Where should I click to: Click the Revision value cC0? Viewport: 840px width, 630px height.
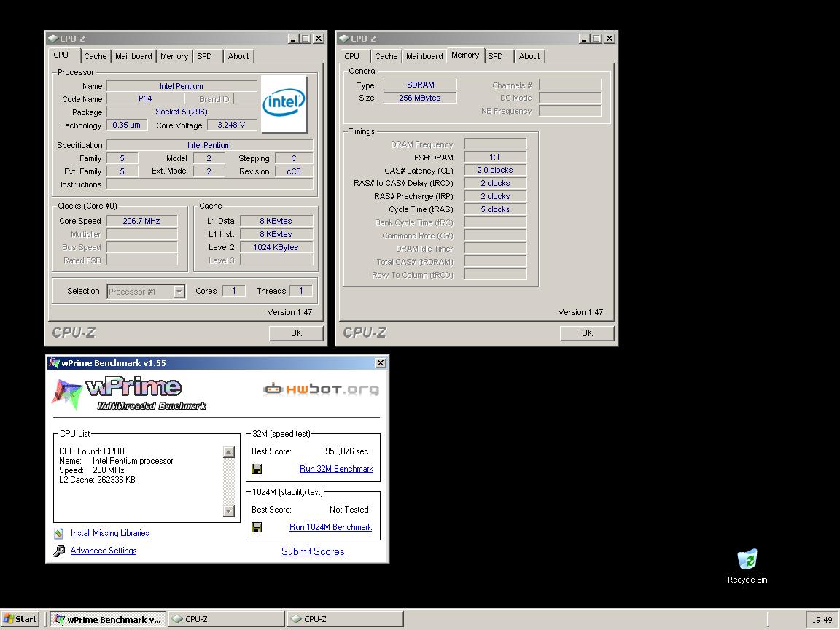[294, 171]
